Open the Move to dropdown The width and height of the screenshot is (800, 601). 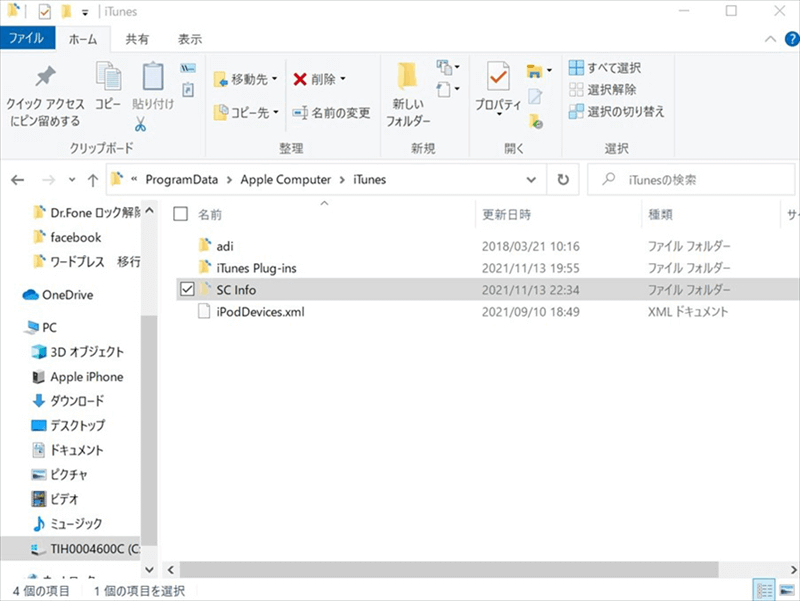pos(247,79)
